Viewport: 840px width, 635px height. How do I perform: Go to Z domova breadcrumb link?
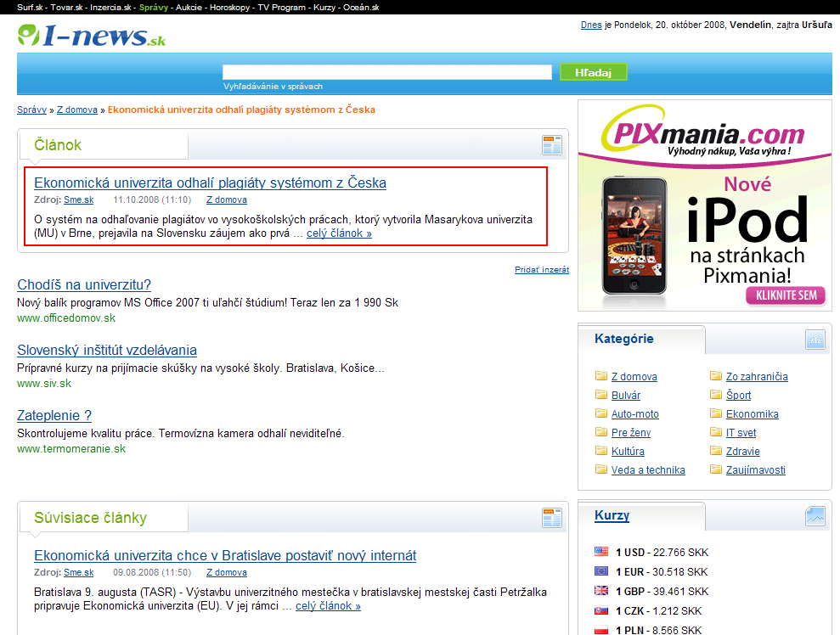point(77,110)
